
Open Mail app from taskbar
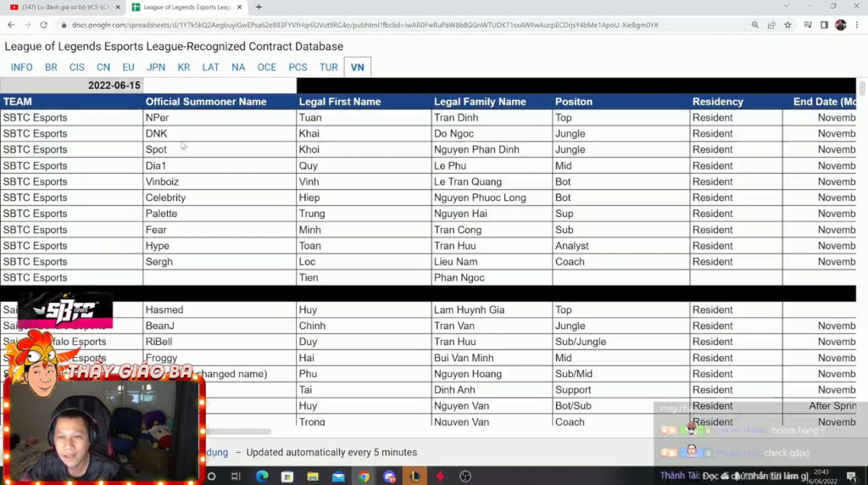coord(338,477)
